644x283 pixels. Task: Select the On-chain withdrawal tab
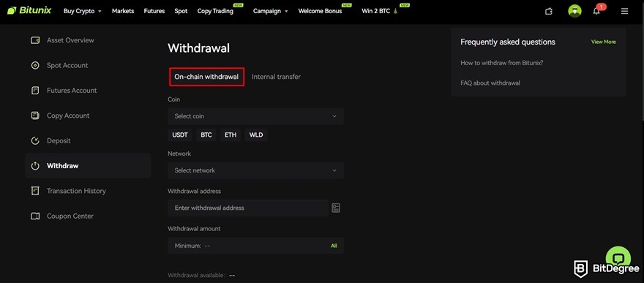coord(206,77)
